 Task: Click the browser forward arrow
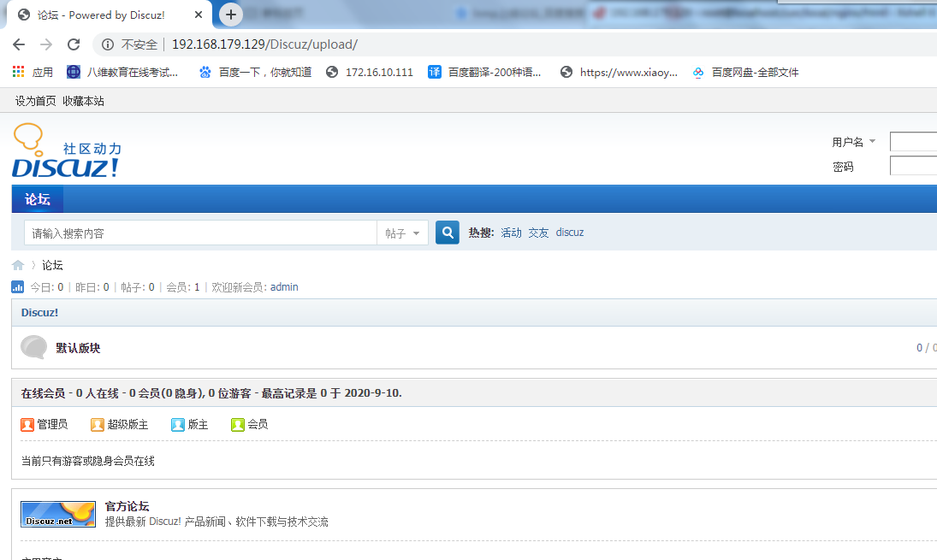[x=46, y=44]
